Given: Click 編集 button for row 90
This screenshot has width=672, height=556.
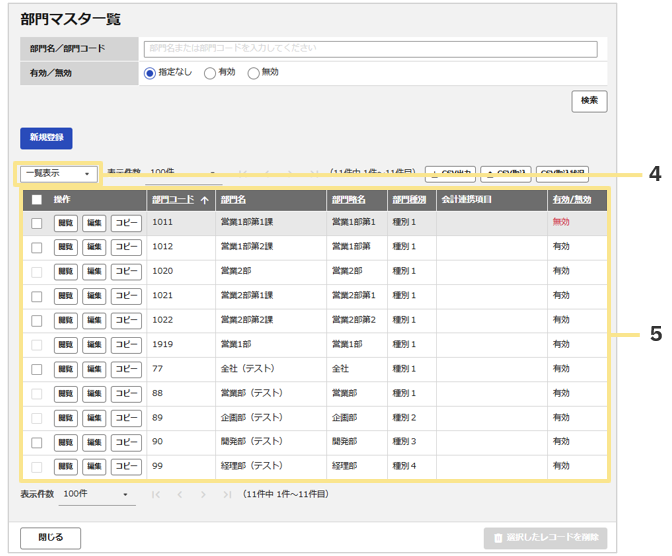Looking at the screenshot, I should (94, 443).
